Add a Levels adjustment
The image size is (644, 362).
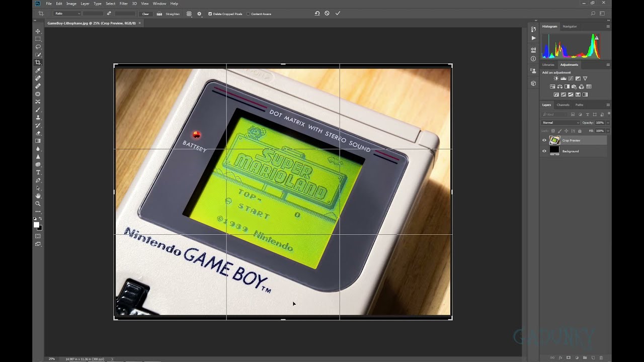tap(563, 78)
